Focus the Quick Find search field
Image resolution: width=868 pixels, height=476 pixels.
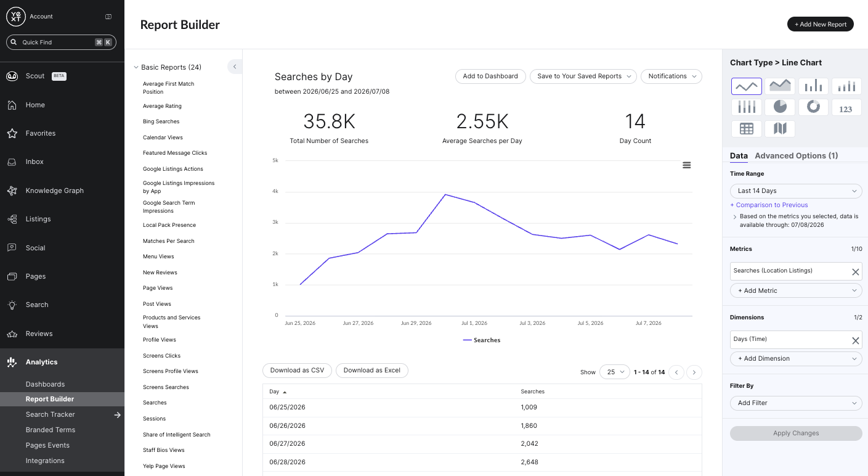61,43
